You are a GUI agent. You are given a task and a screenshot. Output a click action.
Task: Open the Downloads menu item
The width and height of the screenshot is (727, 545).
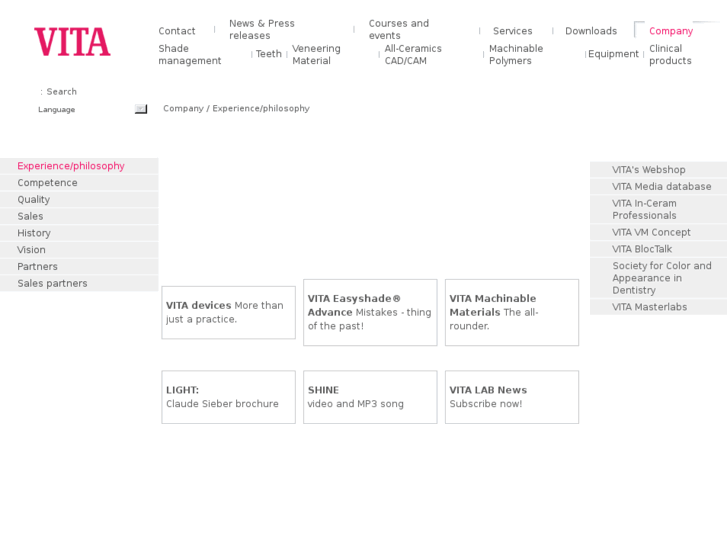tap(590, 31)
